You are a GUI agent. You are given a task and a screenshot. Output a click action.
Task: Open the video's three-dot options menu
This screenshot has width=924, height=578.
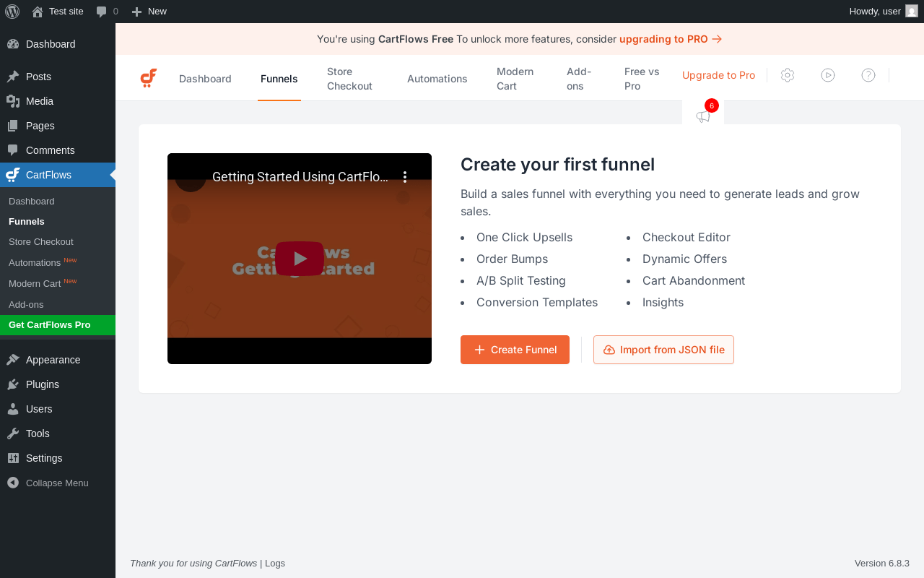coord(405,176)
